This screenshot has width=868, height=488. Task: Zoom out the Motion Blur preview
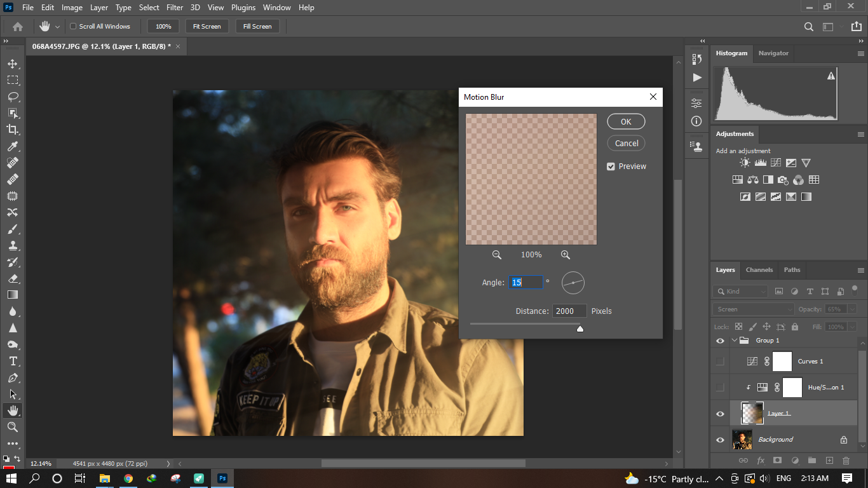click(497, 255)
